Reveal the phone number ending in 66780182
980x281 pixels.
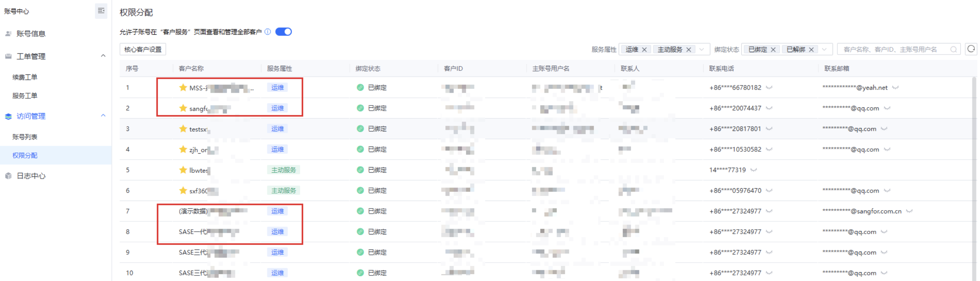coord(769,88)
